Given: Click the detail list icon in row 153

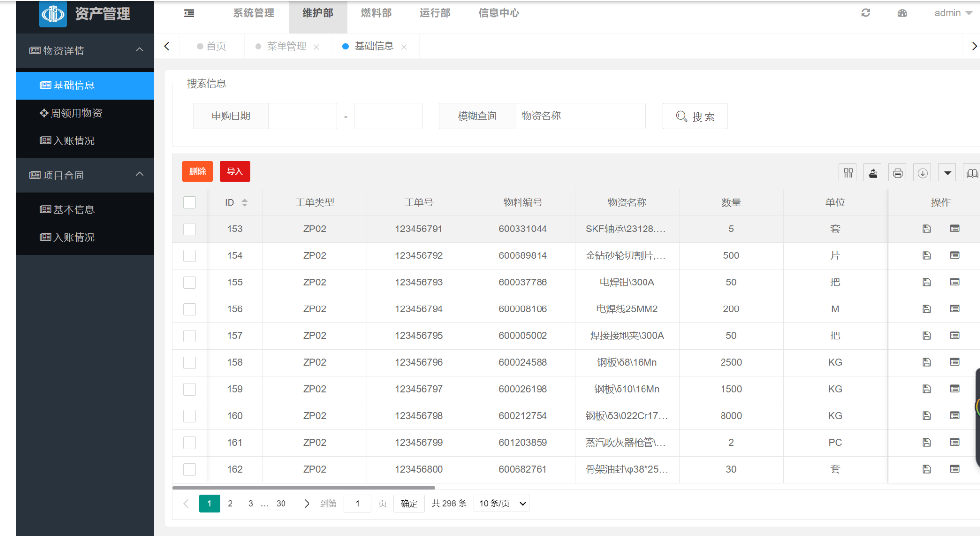Looking at the screenshot, I should click(x=954, y=229).
